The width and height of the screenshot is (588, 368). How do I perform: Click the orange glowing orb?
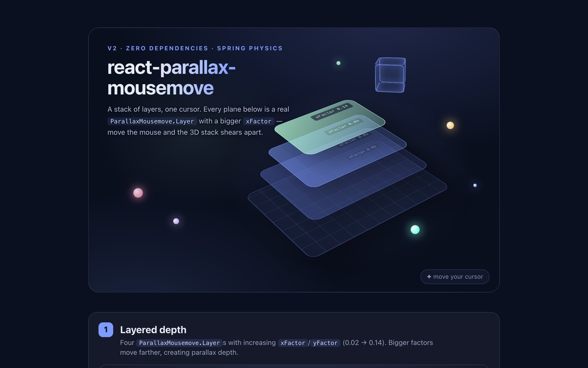(450, 125)
